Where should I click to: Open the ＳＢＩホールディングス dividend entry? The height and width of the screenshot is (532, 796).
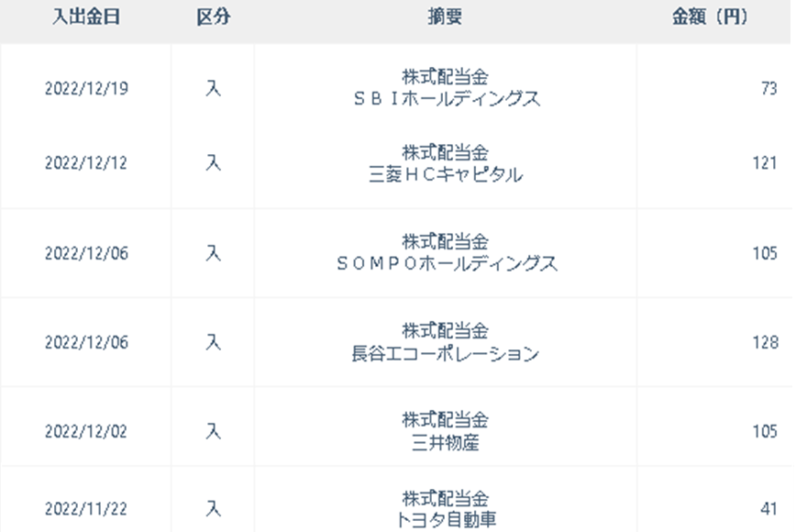click(445, 99)
